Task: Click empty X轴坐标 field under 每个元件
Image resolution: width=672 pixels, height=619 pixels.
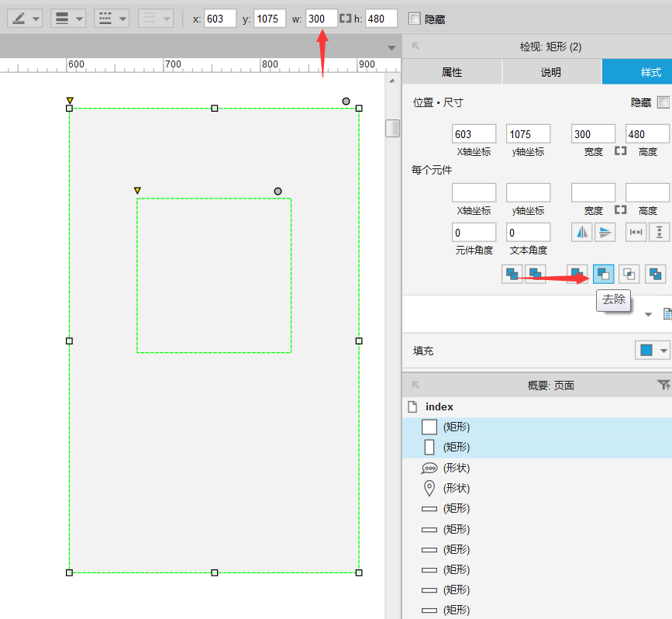Action: tap(474, 192)
